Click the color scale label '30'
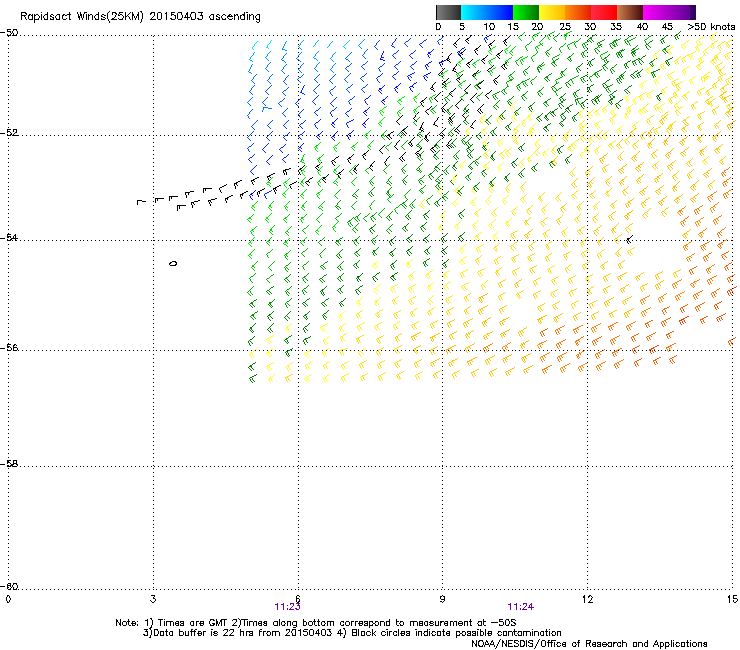This screenshot has width=740, height=650. pos(590,27)
